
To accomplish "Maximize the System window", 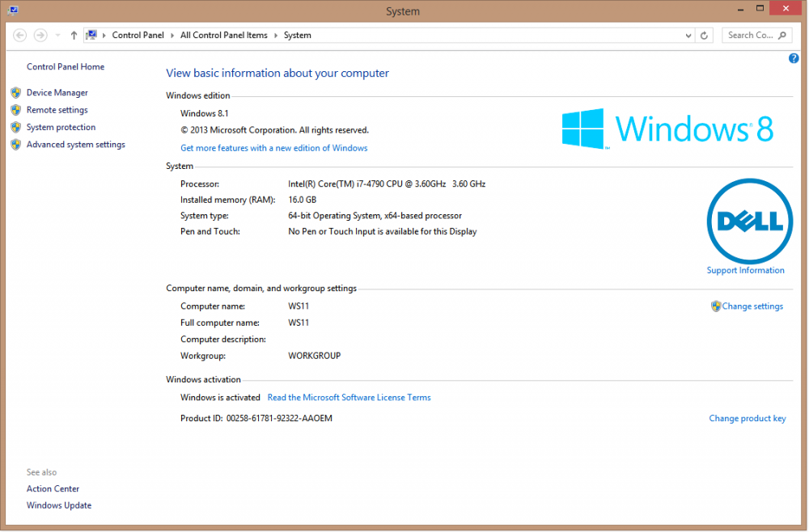I will 760,8.
